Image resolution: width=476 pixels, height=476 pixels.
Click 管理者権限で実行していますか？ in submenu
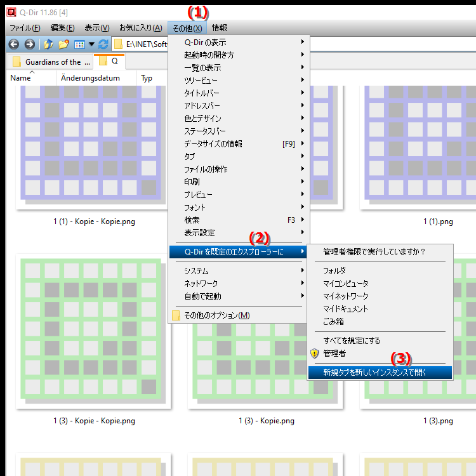click(380, 252)
